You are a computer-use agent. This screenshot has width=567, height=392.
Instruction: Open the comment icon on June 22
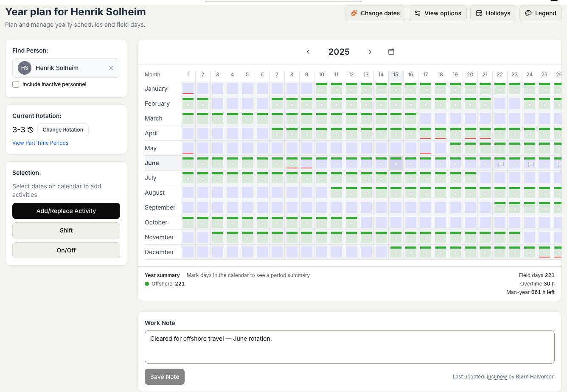(501, 164)
